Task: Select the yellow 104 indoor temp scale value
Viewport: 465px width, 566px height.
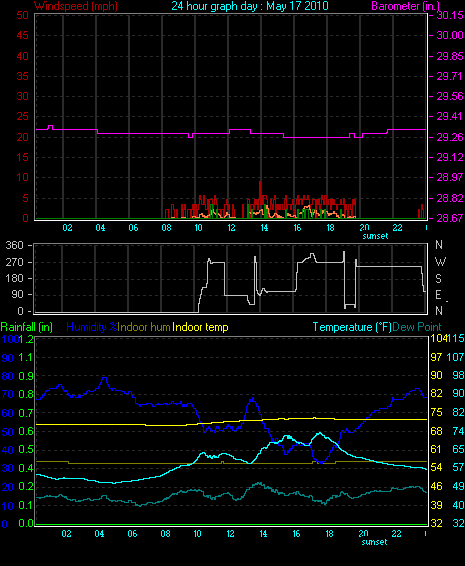Action: (439, 339)
